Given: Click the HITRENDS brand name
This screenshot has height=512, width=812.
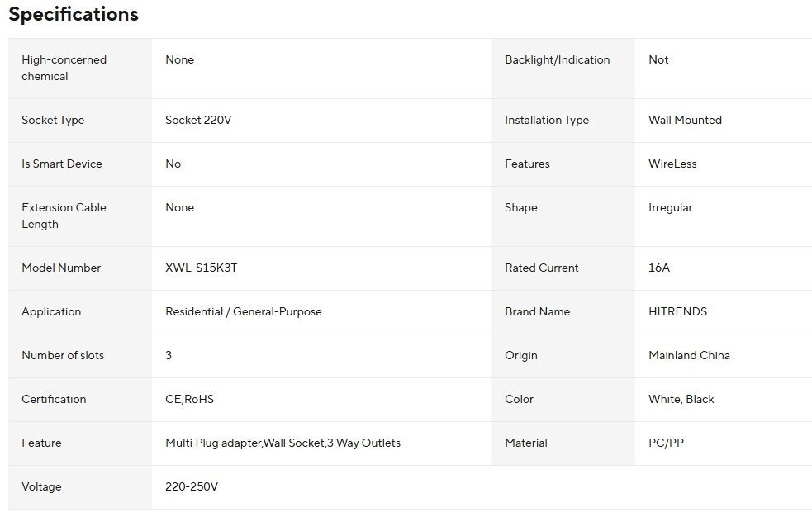Looking at the screenshot, I should point(677,311).
